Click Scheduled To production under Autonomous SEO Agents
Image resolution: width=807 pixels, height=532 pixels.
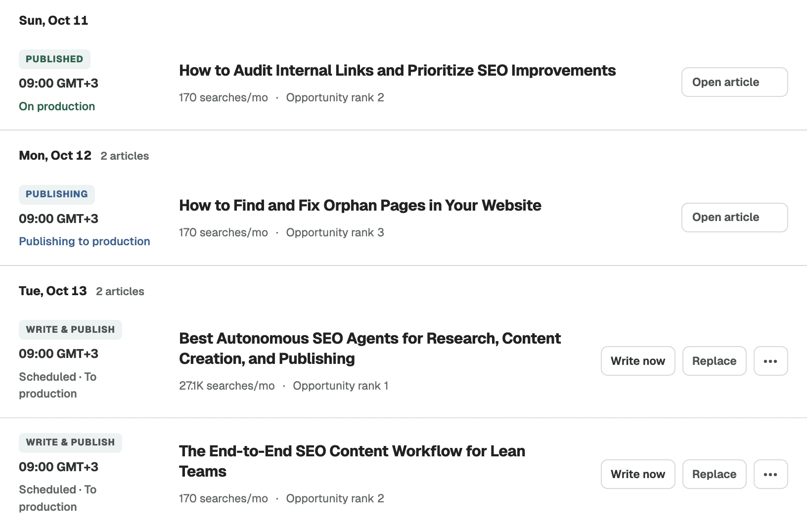tap(57, 385)
